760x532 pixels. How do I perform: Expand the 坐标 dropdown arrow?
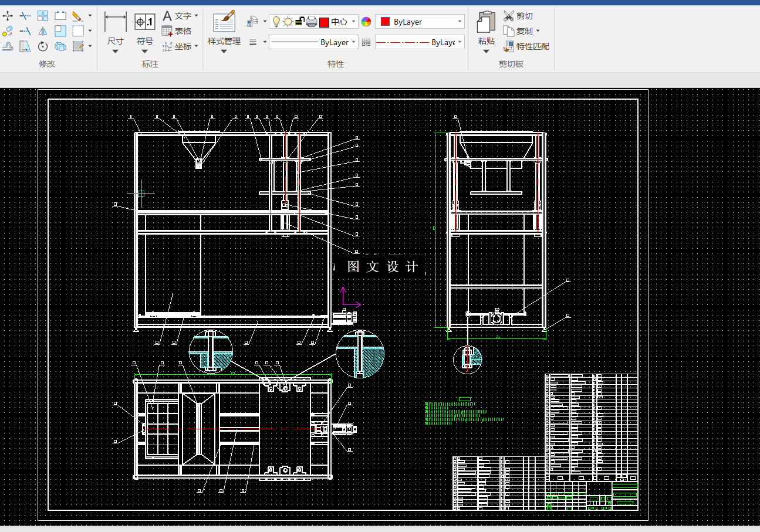(196, 46)
